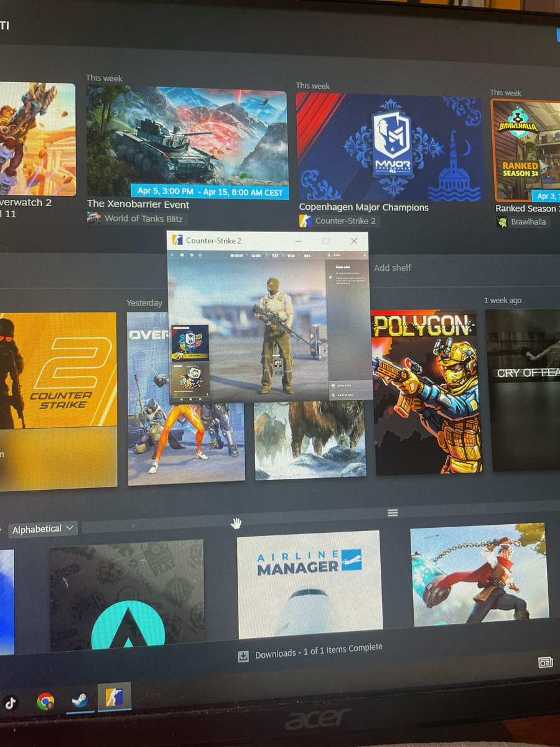Click the Add shelf button

coord(393,268)
